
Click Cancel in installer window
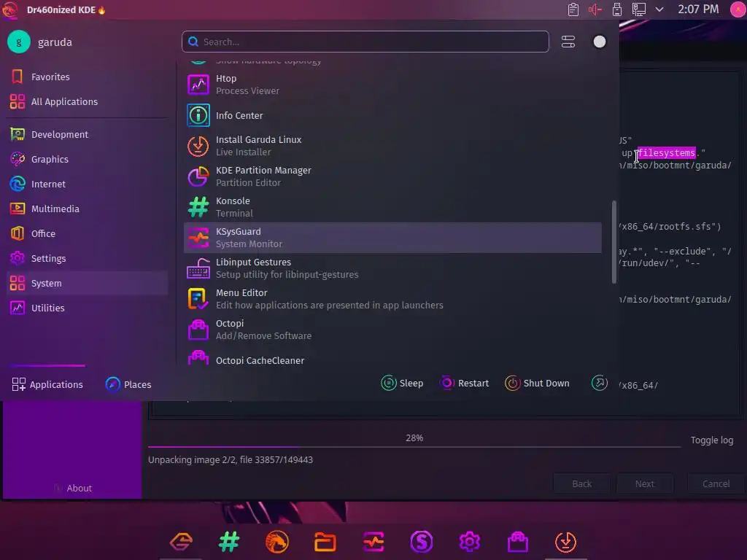pyautogui.click(x=716, y=483)
